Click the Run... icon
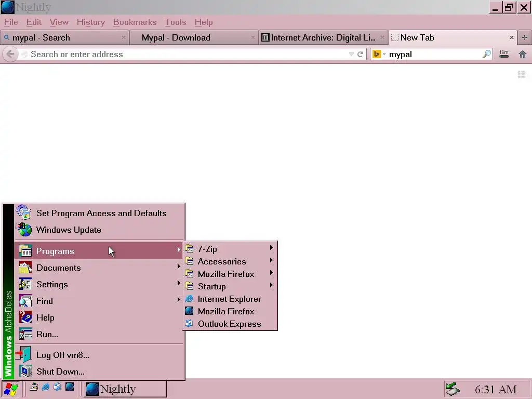 (25, 334)
